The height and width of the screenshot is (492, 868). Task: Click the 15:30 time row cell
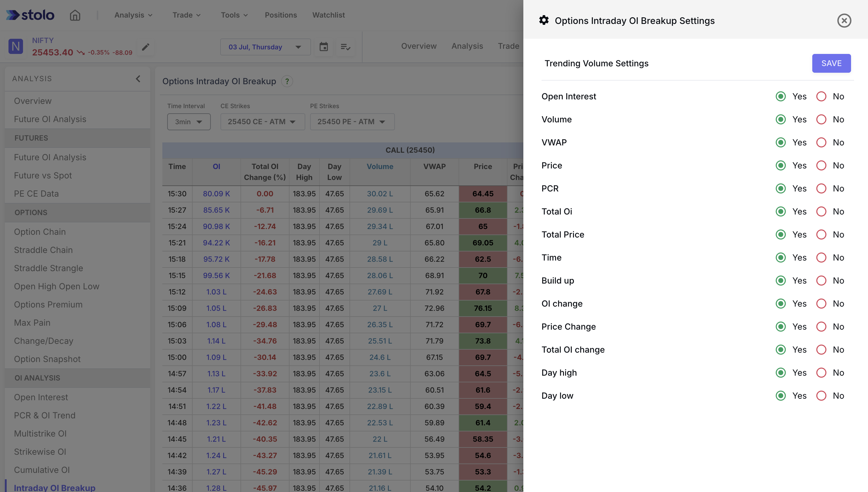click(x=177, y=194)
